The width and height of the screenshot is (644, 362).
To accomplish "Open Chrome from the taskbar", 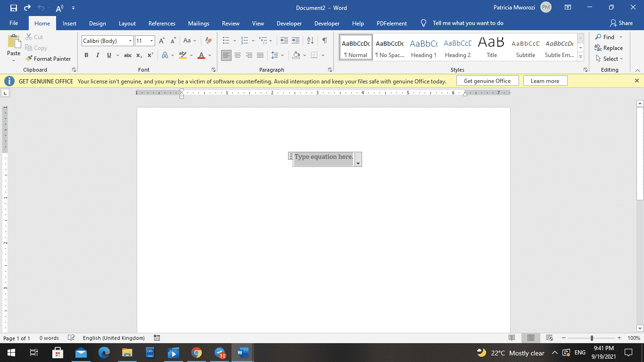I will coord(197,353).
